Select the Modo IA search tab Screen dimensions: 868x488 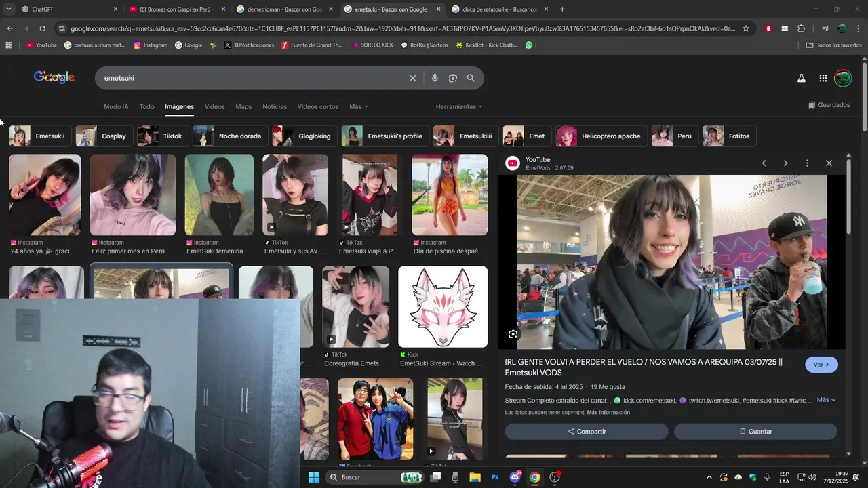pos(116,107)
